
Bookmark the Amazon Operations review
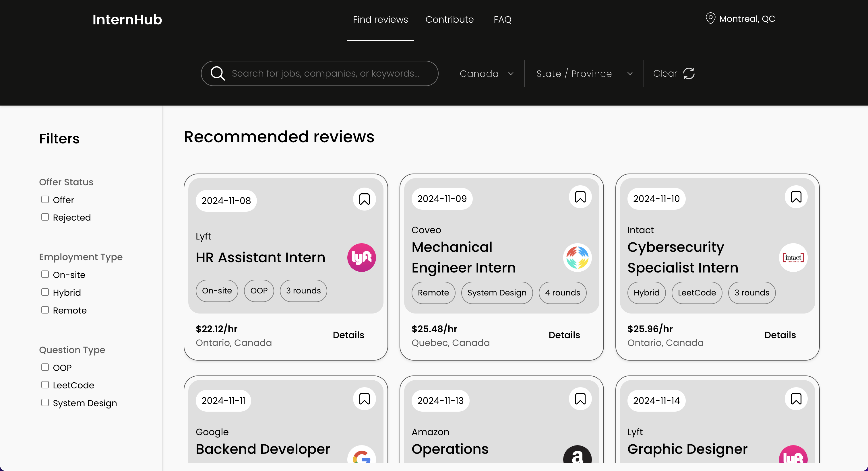[x=580, y=399]
